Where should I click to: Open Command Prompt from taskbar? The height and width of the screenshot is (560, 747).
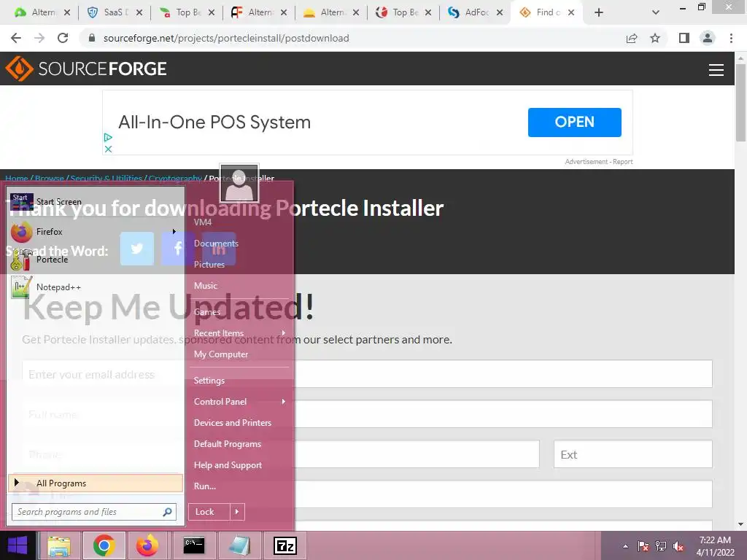click(x=194, y=545)
